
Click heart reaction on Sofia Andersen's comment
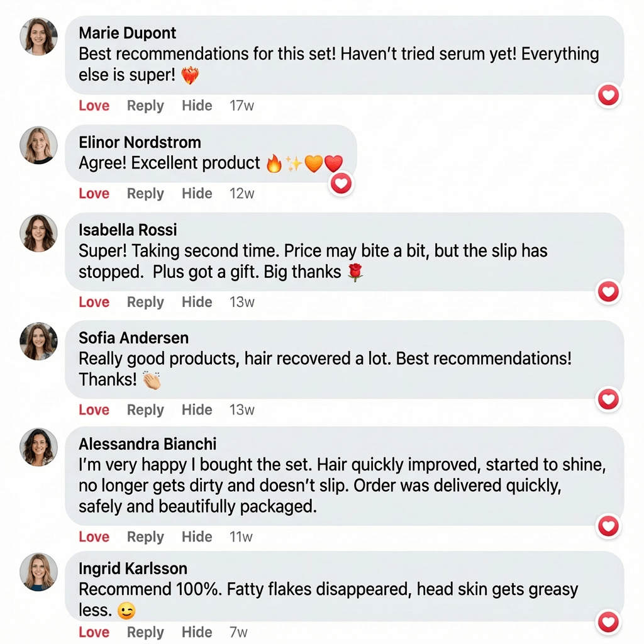click(x=608, y=399)
